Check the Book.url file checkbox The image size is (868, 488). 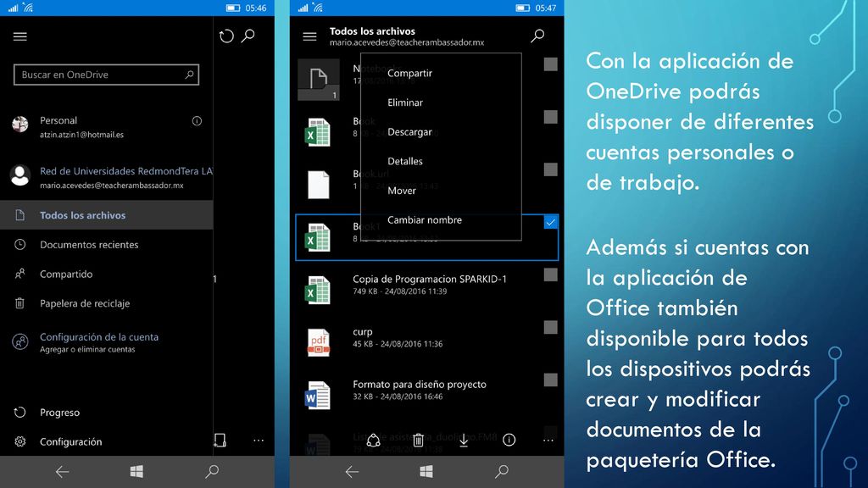point(550,169)
